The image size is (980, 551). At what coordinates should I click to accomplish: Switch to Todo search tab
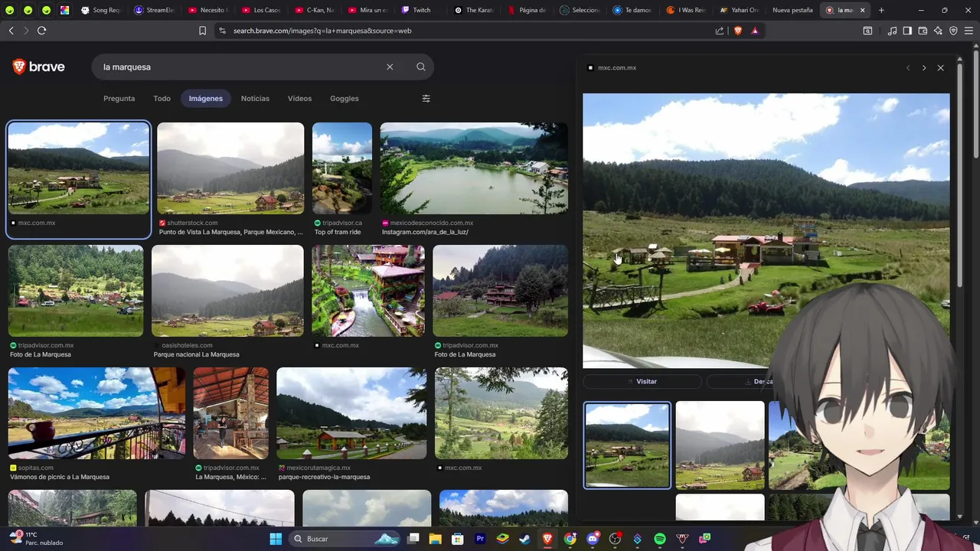(x=162, y=98)
